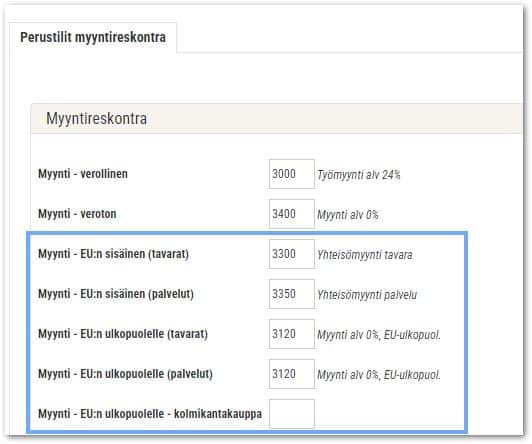Click the EU-ulkopuol. description in palvelut row
This screenshot has height=444, width=532.
[379, 375]
